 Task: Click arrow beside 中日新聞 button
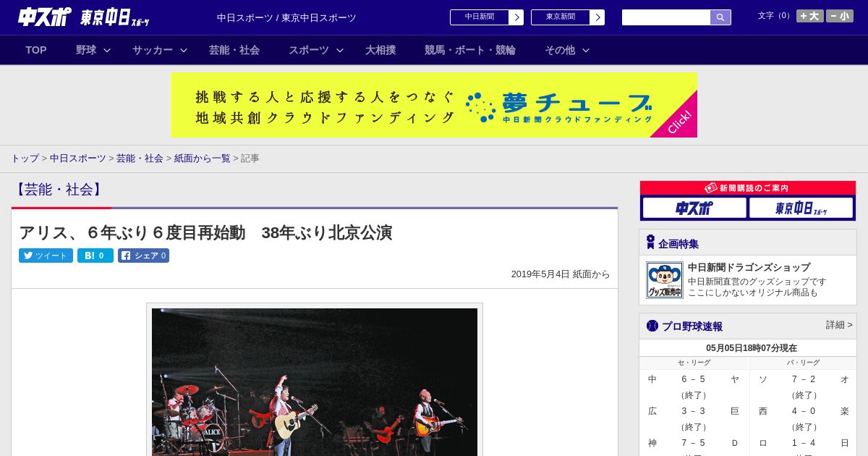click(516, 17)
